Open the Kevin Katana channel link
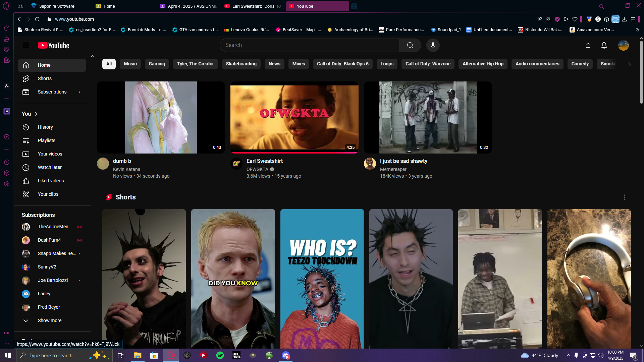 126,169
